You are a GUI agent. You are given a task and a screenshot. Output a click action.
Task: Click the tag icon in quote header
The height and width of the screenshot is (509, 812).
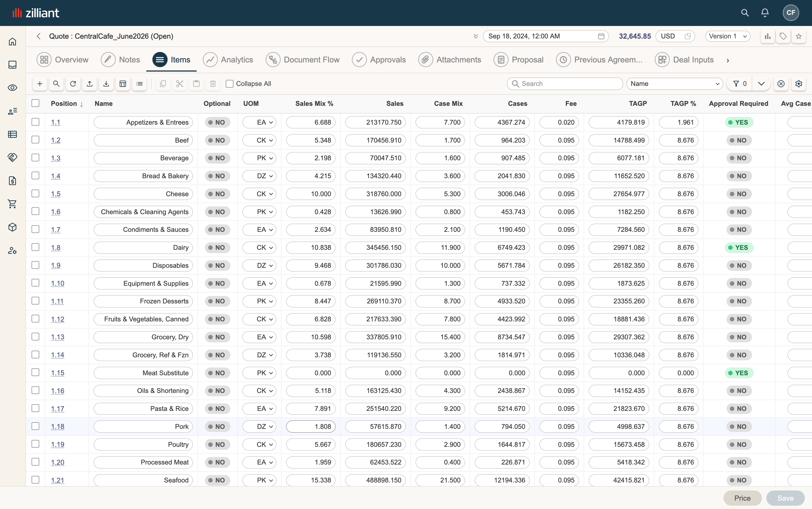click(x=783, y=36)
